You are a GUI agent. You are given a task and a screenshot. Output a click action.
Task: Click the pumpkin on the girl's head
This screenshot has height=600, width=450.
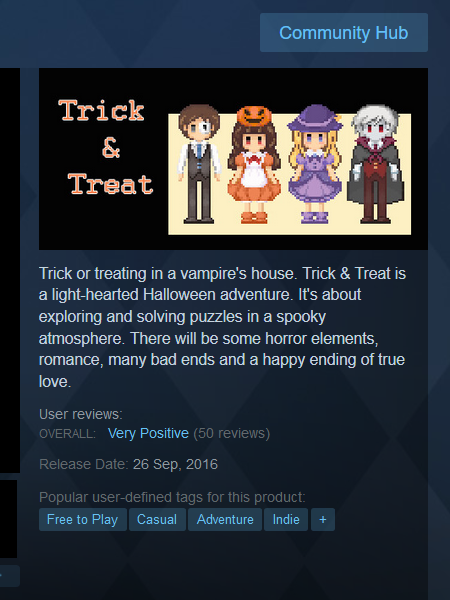pyautogui.click(x=254, y=115)
